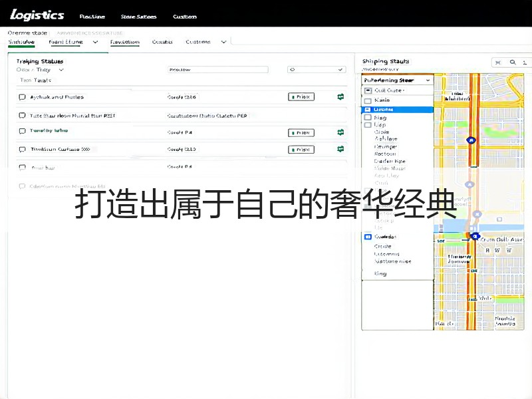
Task: Click the search field in the tracking panel
Action: tap(218, 70)
